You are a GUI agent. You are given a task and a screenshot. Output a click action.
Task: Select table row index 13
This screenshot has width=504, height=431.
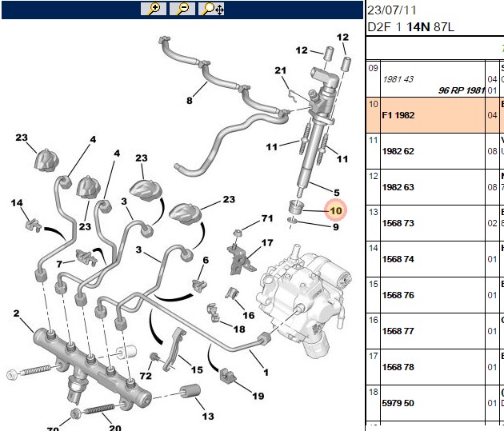pyautogui.click(x=373, y=212)
